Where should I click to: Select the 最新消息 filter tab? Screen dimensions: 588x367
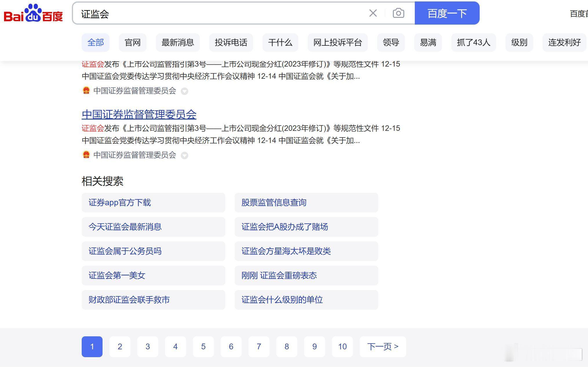(178, 43)
